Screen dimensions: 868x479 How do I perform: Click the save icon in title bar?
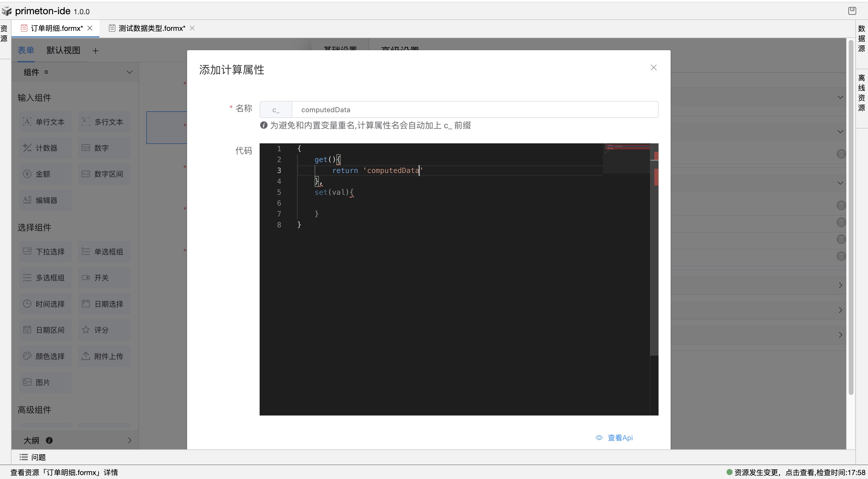click(x=852, y=11)
